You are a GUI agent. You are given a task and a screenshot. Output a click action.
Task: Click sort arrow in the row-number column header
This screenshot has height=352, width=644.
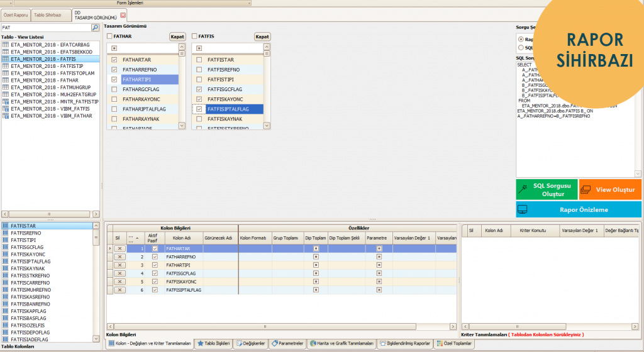(x=137, y=238)
